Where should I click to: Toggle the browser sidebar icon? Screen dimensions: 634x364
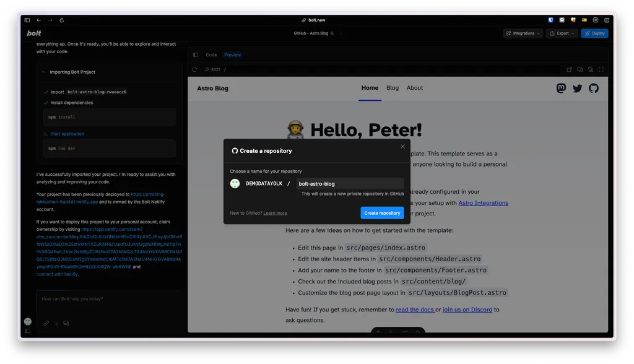click(27, 20)
